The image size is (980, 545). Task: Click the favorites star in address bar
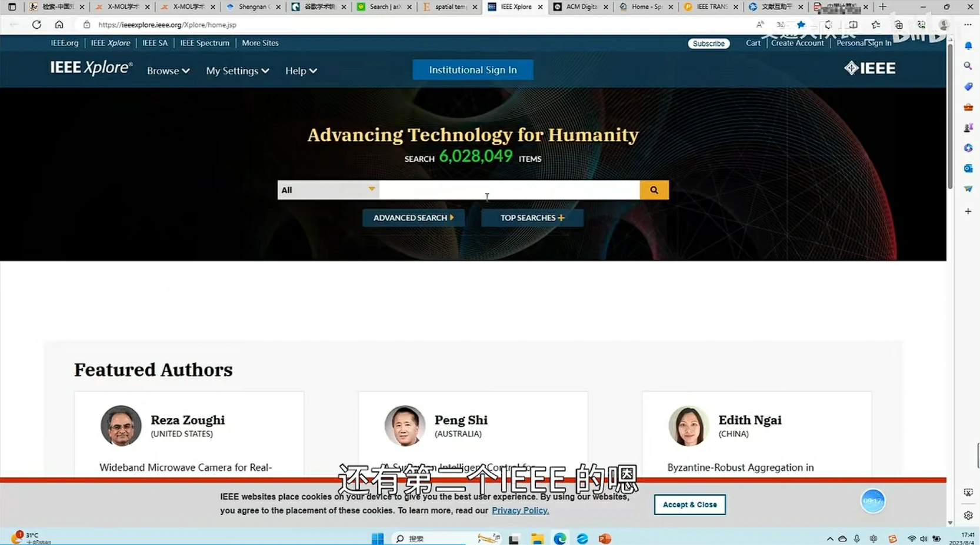pyautogui.click(x=801, y=25)
